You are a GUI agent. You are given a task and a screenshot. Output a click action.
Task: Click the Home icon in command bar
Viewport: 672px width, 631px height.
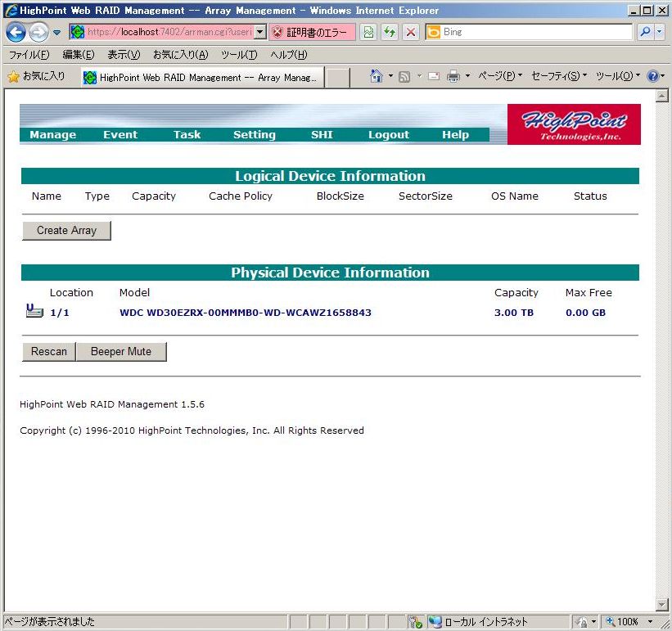[376, 76]
